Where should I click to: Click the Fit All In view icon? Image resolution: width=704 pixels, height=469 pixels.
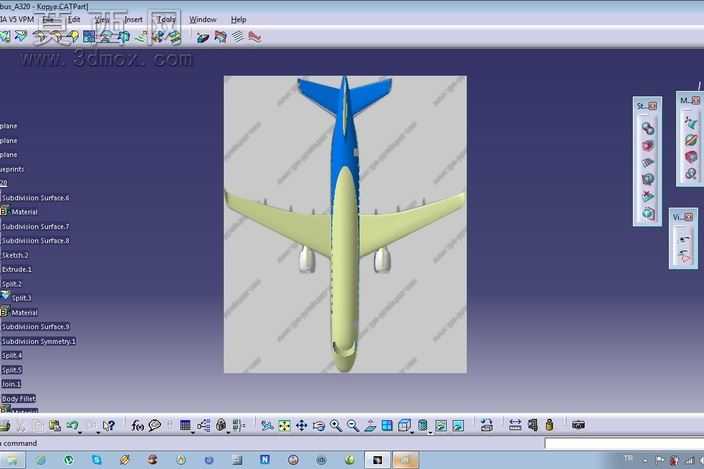[x=284, y=425]
